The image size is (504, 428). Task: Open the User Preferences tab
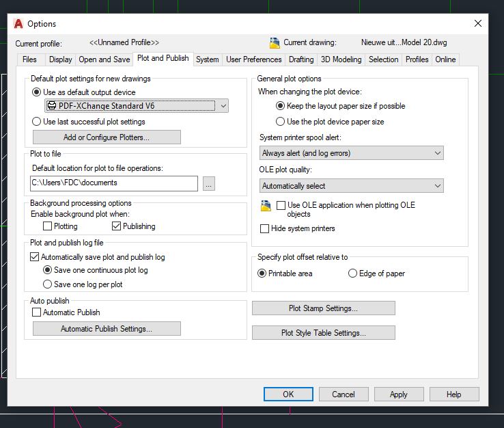(253, 59)
